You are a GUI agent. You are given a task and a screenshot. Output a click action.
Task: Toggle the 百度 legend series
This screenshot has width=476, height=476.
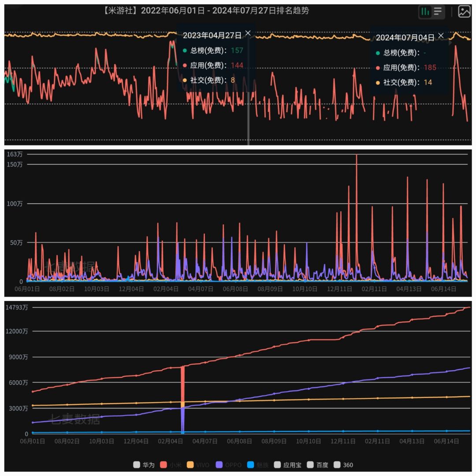(318, 465)
